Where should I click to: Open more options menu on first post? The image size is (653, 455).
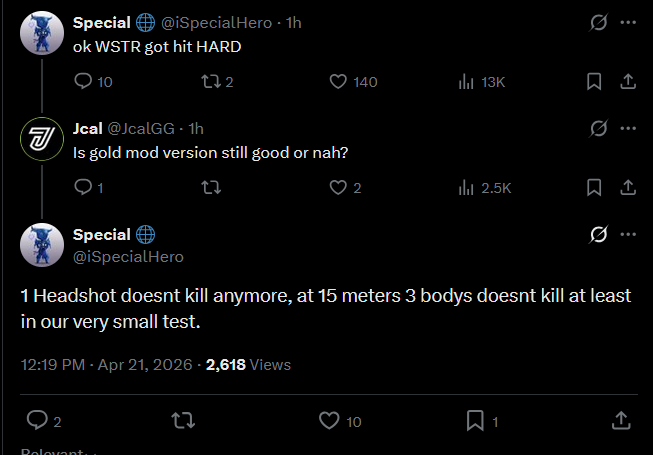(x=627, y=22)
